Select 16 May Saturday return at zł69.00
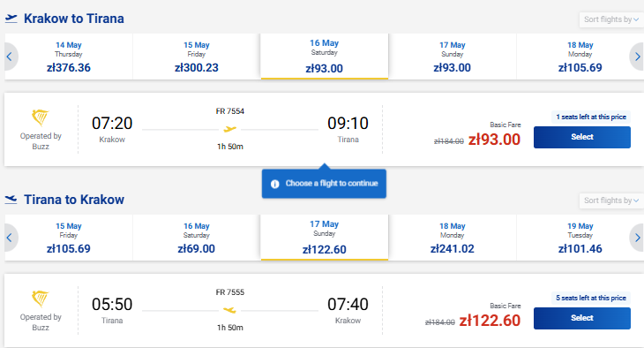The image size is (644, 348). pyautogui.click(x=197, y=238)
